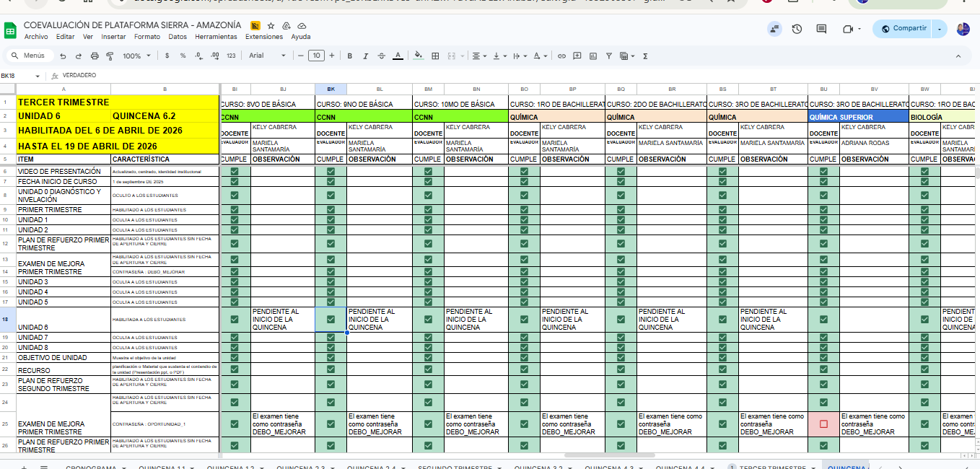980x469 pixels.
Task: Open the Formato menu
Action: pyautogui.click(x=147, y=37)
